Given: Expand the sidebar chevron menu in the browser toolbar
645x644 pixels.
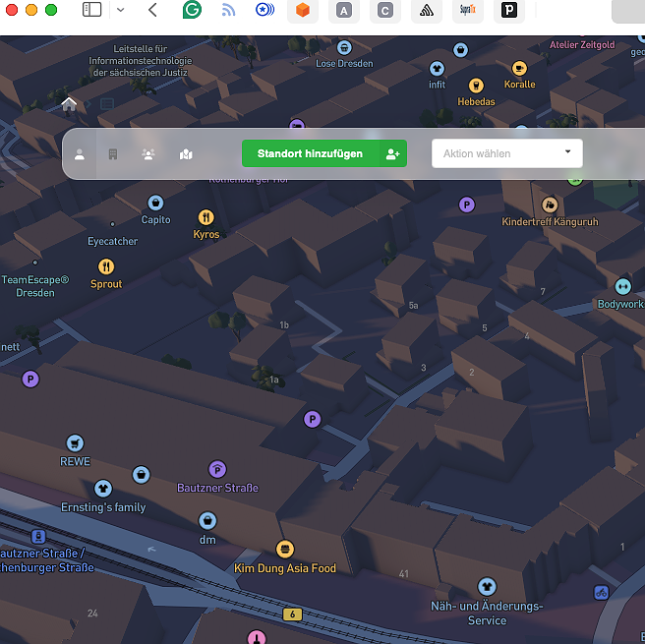Looking at the screenshot, I should pos(120,11).
